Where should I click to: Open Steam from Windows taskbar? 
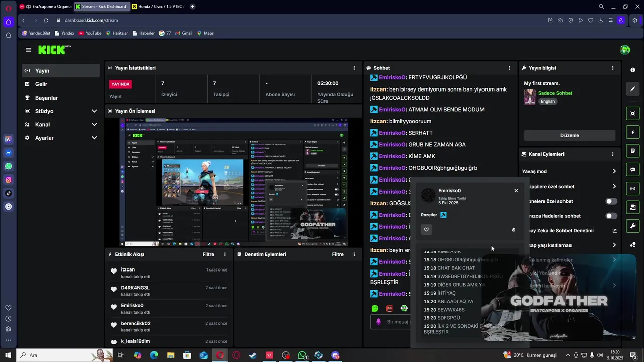click(x=253, y=355)
